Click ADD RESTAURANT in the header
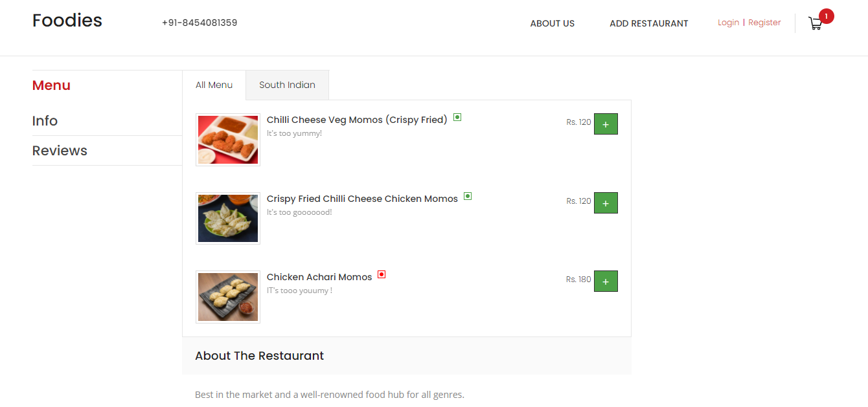 pos(648,23)
